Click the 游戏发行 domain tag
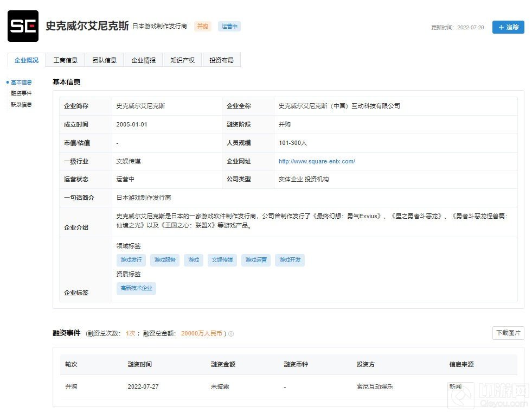 tap(131, 260)
